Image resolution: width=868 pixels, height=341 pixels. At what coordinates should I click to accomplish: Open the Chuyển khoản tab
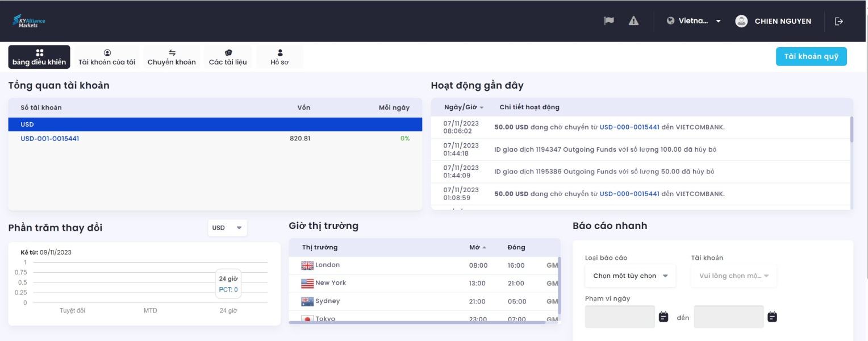point(172,57)
